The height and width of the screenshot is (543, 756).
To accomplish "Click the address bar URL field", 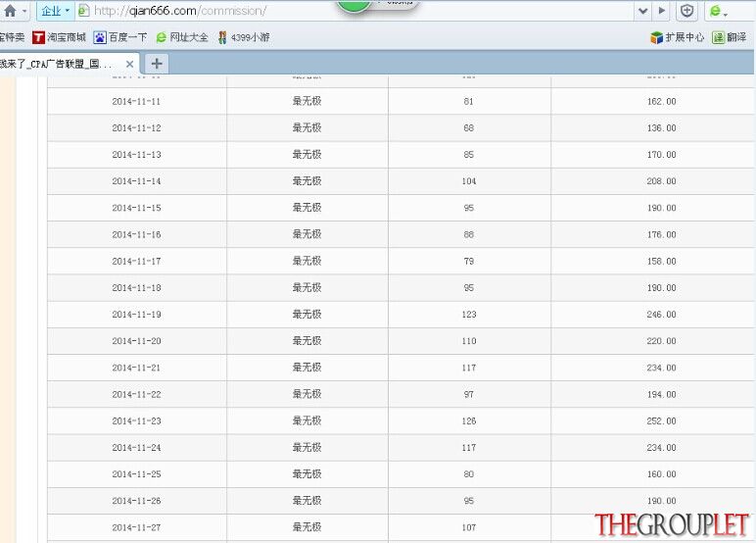I will point(356,11).
